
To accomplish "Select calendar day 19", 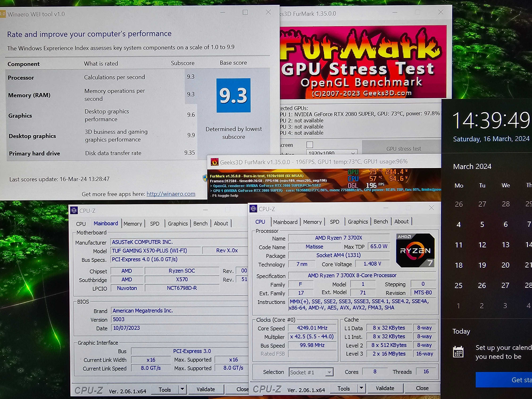I will 482,265.
